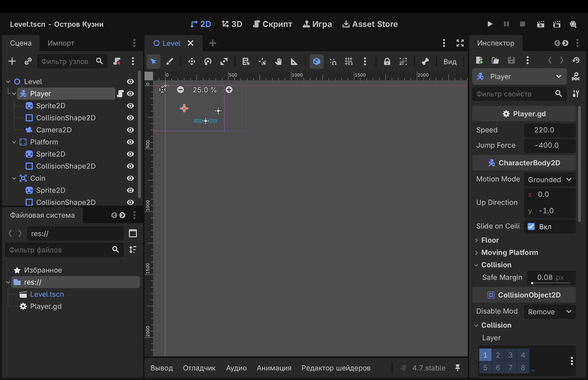The height and width of the screenshot is (380, 588).
Task: Instantiate a child scene with link icon
Action: [28, 61]
